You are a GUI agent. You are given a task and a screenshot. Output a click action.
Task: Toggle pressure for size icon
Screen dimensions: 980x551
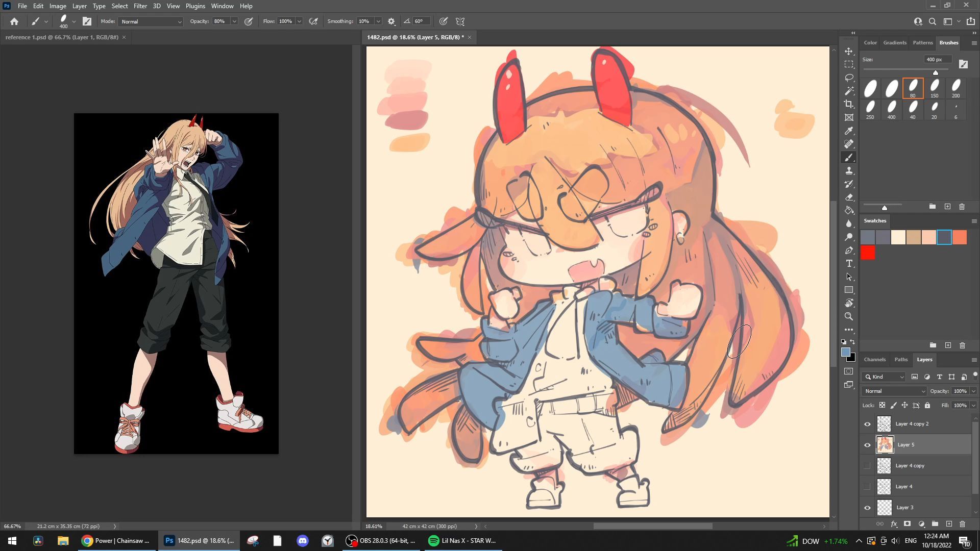point(444,21)
